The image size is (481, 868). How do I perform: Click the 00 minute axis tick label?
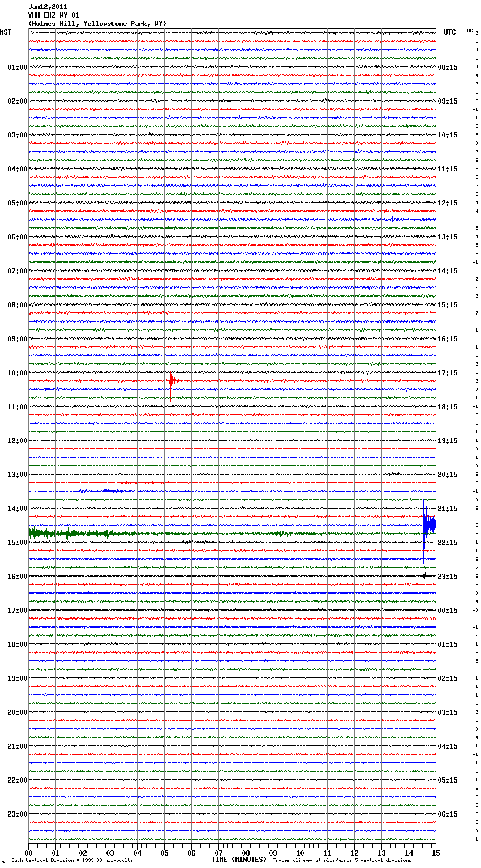click(x=28, y=853)
